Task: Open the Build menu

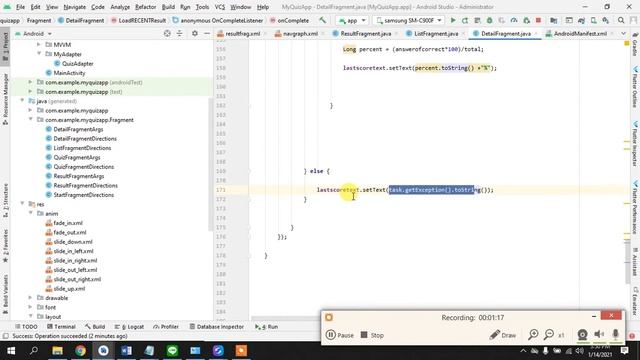Action: click(x=168, y=7)
